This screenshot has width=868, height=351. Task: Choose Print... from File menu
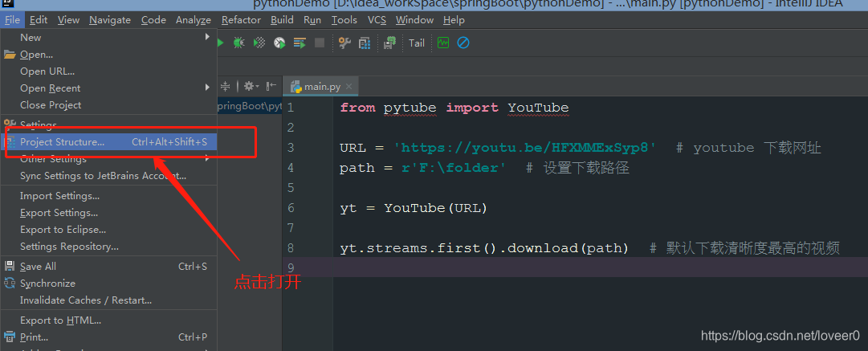(108, 337)
